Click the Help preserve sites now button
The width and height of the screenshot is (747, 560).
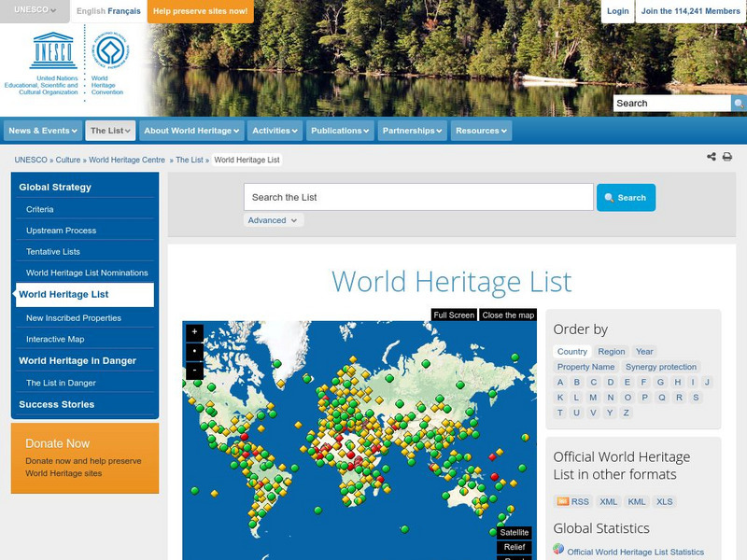coord(200,12)
